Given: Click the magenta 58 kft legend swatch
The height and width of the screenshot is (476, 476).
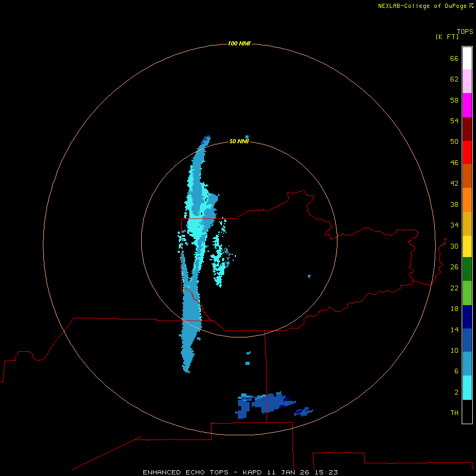Looking at the screenshot, I should [467, 105].
